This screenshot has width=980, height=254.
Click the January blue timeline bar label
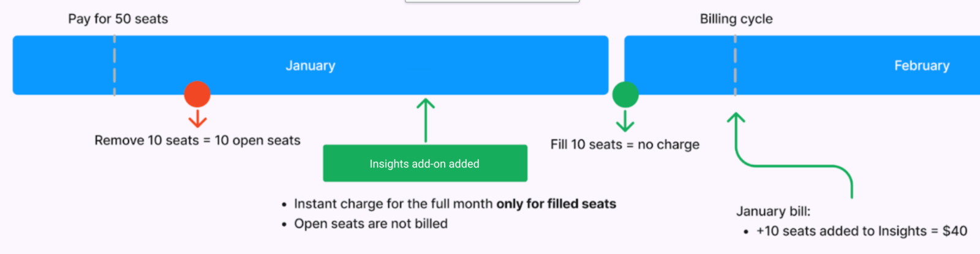[311, 65]
